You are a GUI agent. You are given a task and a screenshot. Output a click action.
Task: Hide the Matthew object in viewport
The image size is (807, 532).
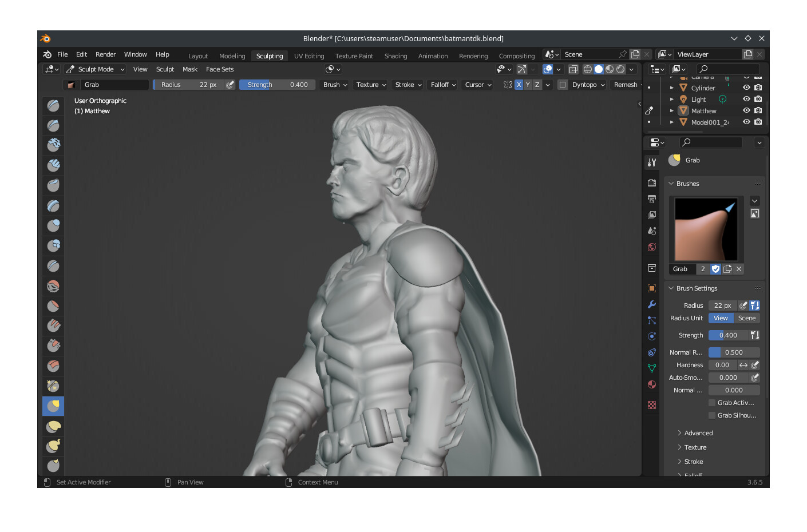point(746,110)
